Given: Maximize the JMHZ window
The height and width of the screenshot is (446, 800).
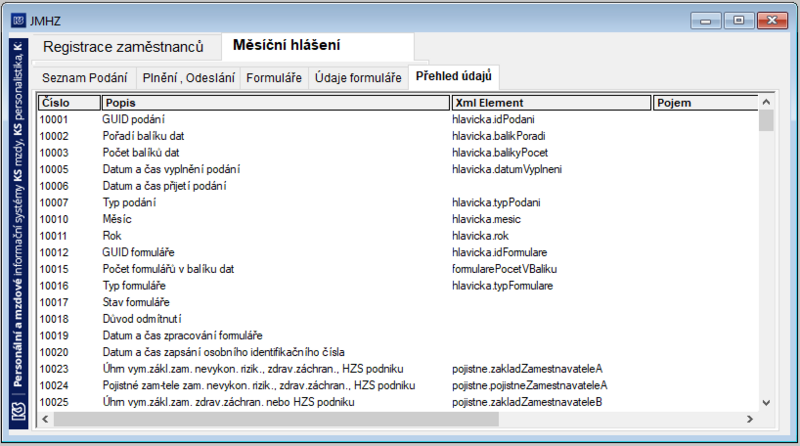Looking at the screenshot, I should [739, 21].
